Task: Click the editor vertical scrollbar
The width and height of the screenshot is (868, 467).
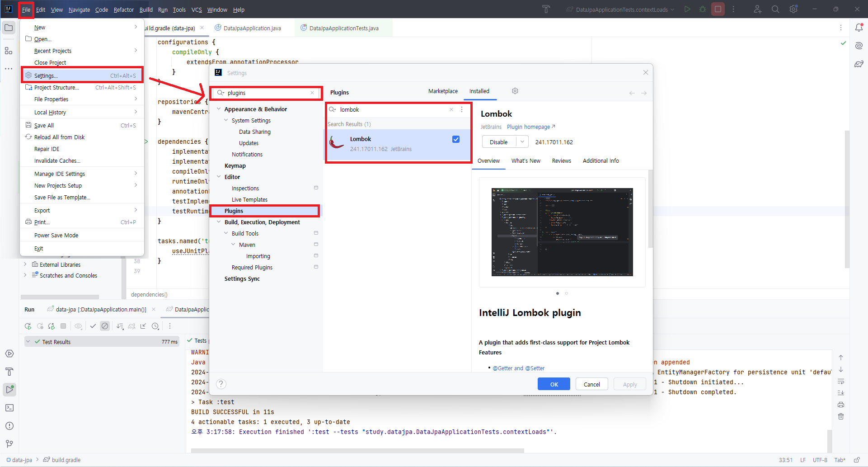Action: click(847, 199)
